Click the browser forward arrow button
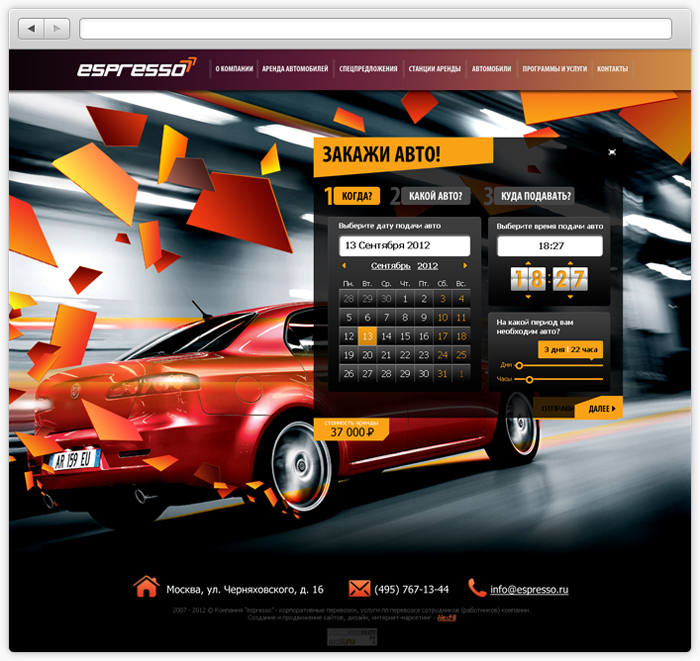This screenshot has width=700, height=661. click(57, 29)
